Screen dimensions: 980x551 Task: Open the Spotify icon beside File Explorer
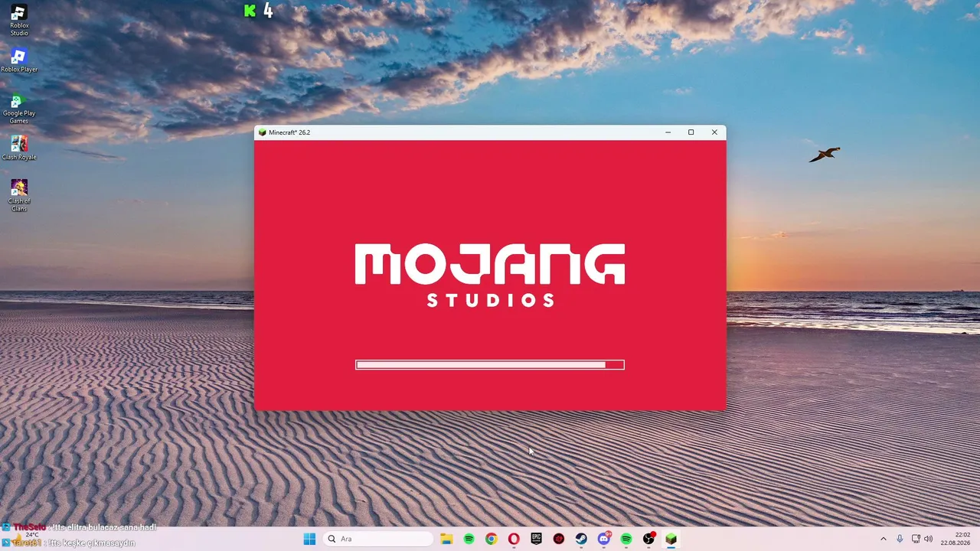pos(469,539)
